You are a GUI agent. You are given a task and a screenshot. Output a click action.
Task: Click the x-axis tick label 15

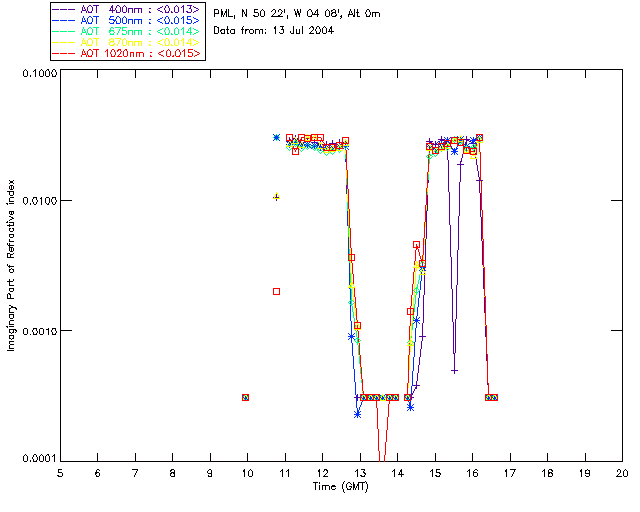435,473
